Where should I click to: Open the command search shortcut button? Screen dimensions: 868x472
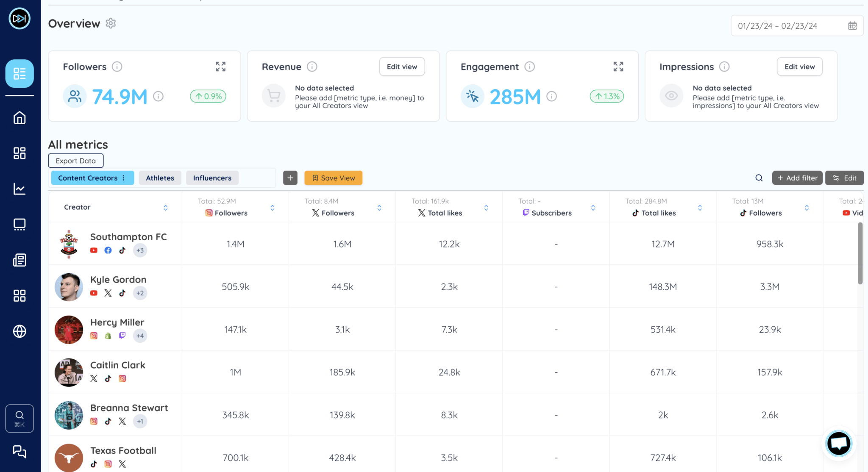19,418
